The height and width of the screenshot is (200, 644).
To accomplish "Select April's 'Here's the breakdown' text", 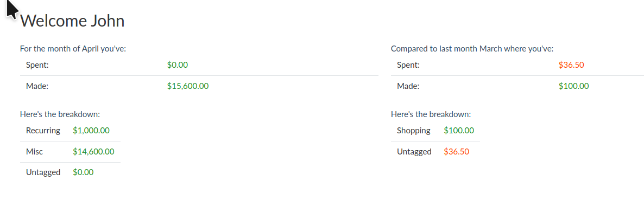I will 60,114.
